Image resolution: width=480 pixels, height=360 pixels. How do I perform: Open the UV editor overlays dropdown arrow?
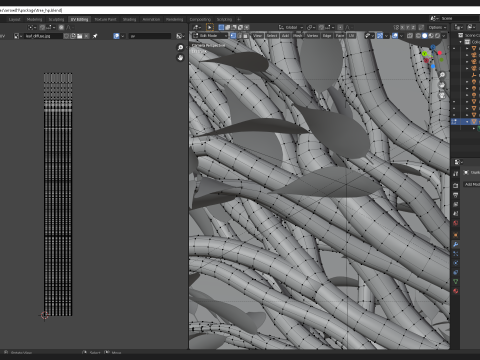pyautogui.click(x=123, y=36)
